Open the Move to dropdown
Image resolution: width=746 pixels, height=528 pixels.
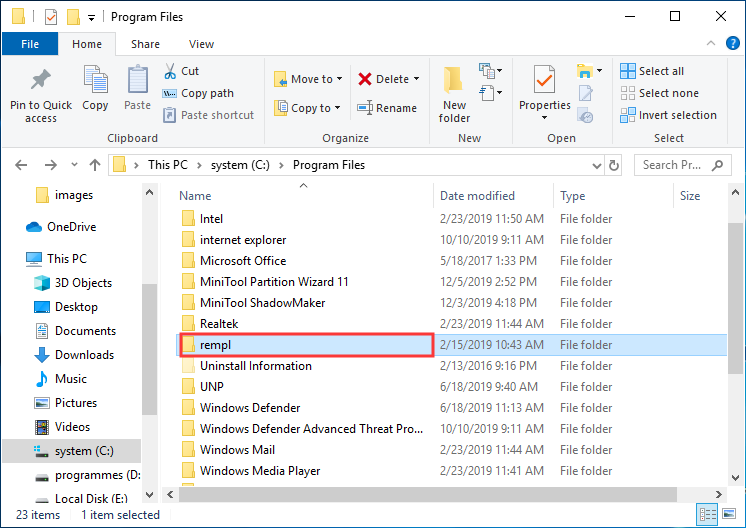(x=308, y=79)
